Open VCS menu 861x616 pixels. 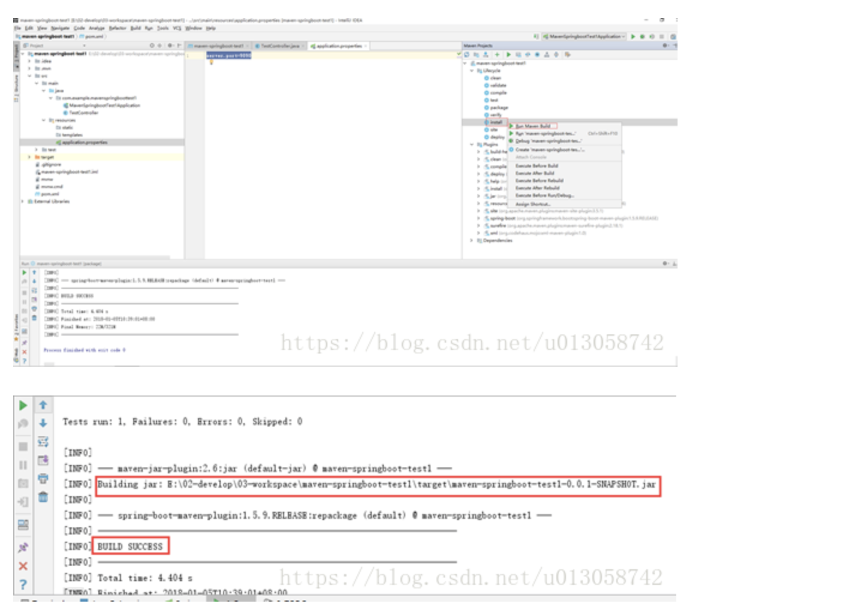pyautogui.click(x=177, y=28)
